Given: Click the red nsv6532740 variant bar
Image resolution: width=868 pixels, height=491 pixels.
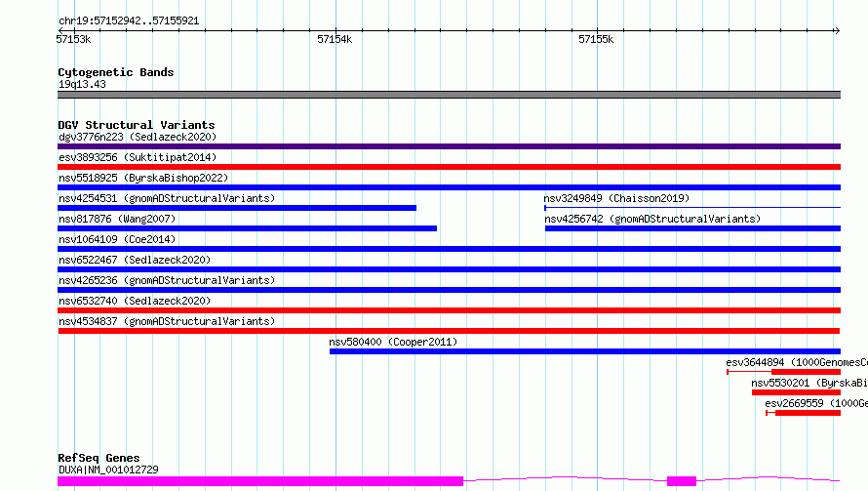Looking at the screenshot, I should pos(449,310).
